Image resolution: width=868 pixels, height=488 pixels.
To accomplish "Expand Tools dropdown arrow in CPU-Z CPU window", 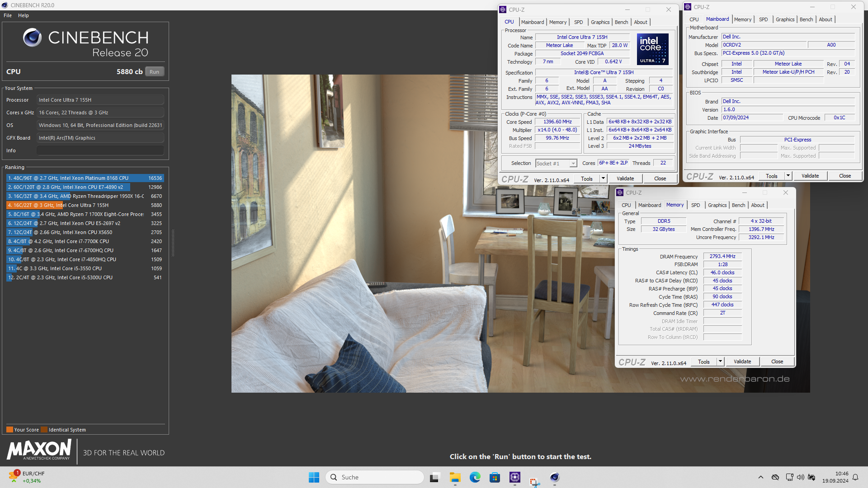I will 603,178.
